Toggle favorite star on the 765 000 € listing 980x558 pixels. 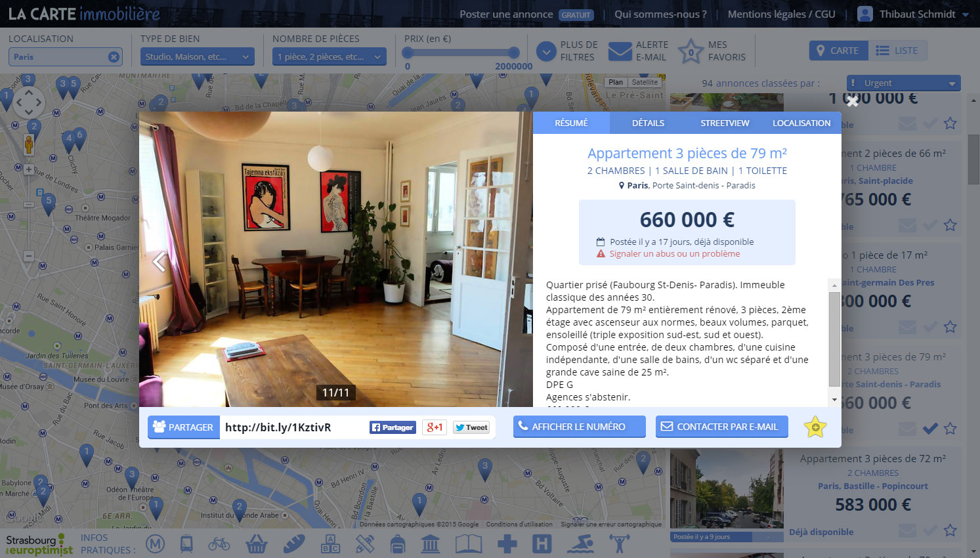pos(950,225)
